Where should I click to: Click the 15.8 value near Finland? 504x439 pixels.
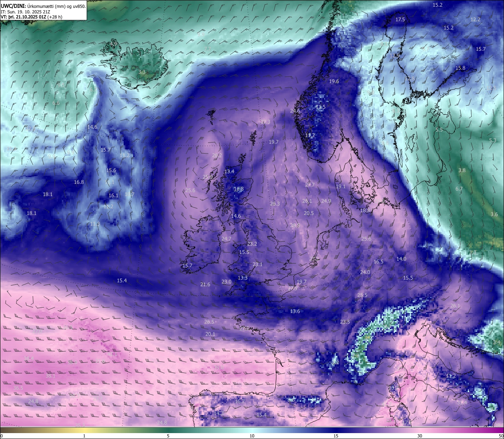click(460, 68)
